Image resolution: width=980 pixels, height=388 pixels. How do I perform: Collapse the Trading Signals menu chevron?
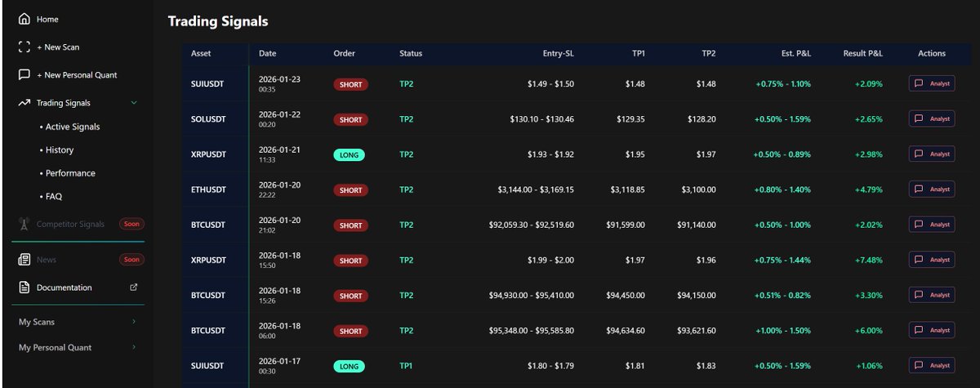[x=134, y=103]
